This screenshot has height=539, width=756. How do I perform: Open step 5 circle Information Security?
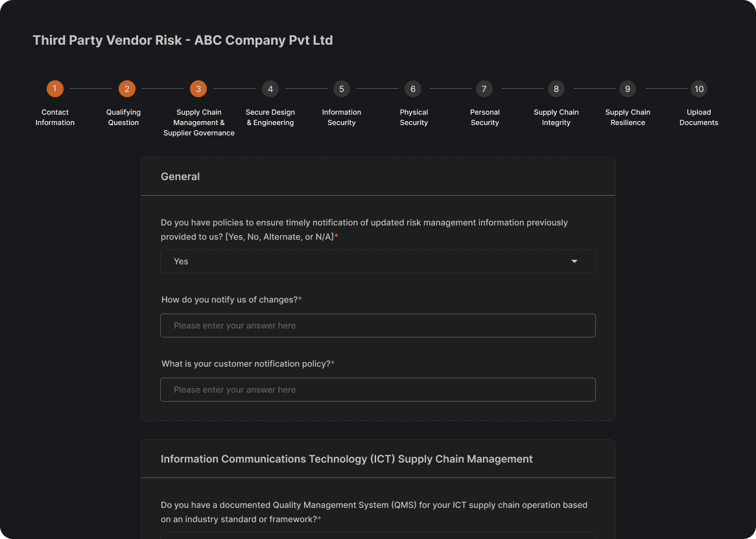coord(341,89)
